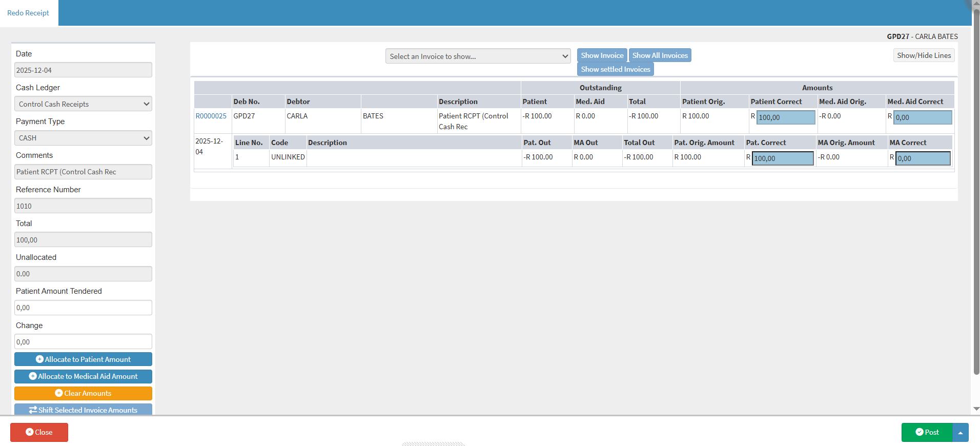
Task: Click the MA Correct line amount field
Action: [923, 158]
